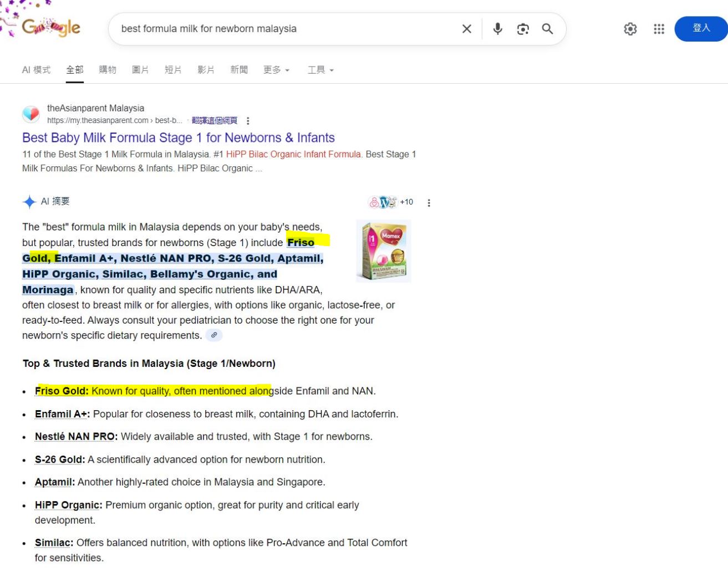Open Best Baby Milk Formula Stage 1 link
Viewport: 728px width, 572px height.
tap(178, 137)
